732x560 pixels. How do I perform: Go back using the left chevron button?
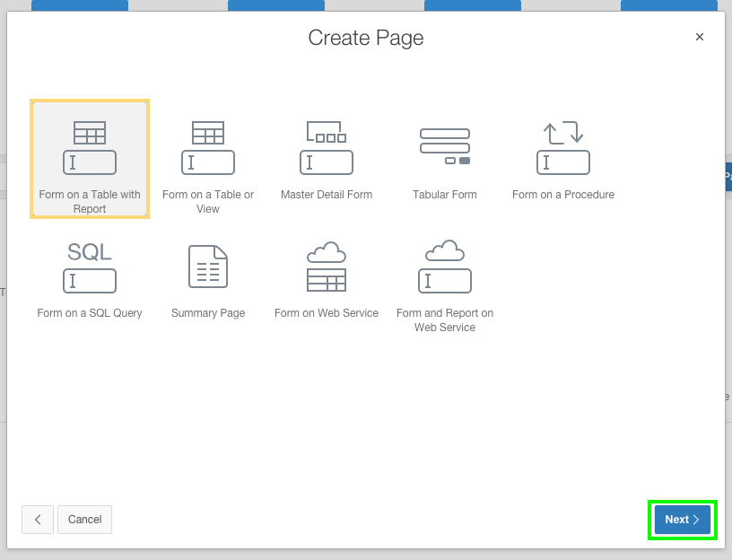click(38, 520)
